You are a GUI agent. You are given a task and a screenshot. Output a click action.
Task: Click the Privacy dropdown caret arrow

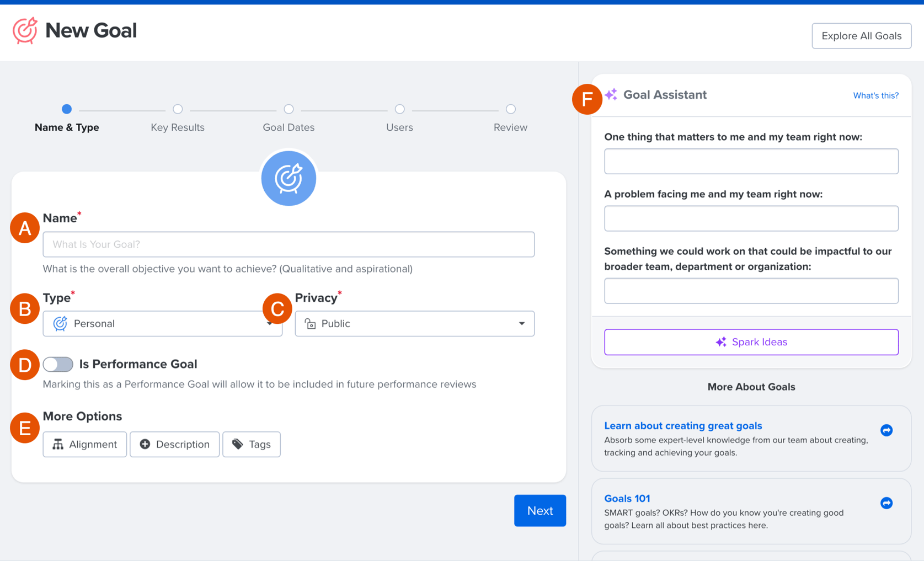(521, 324)
